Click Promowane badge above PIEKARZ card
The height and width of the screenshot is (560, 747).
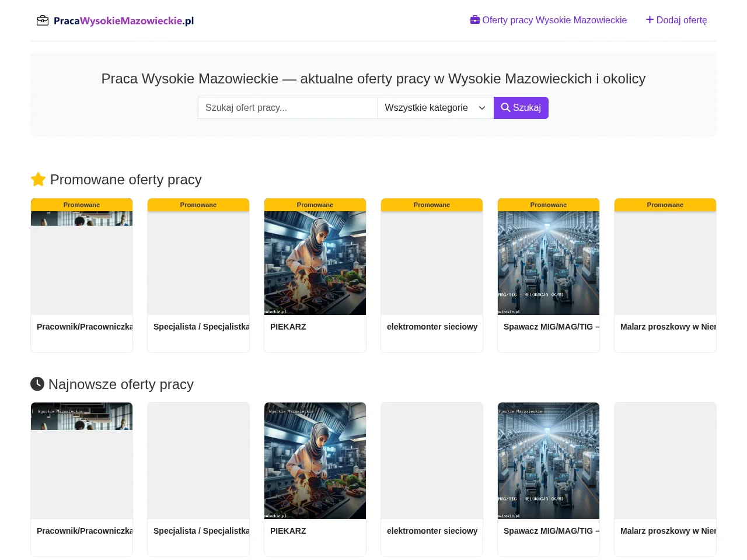[x=315, y=205]
